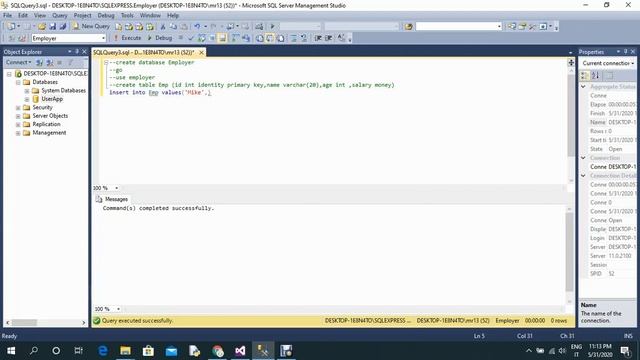Image resolution: width=640 pixels, height=360 pixels.
Task: Open the editor zoom 100 % dropdown
Action: pos(116,188)
